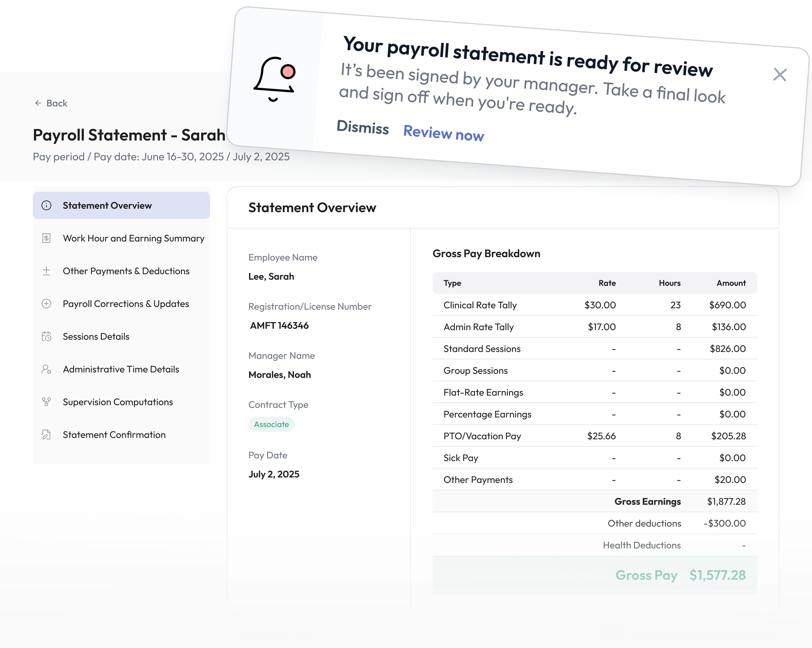
Task: Click the Other Payments plus-minus icon
Action: pos(46,271)
